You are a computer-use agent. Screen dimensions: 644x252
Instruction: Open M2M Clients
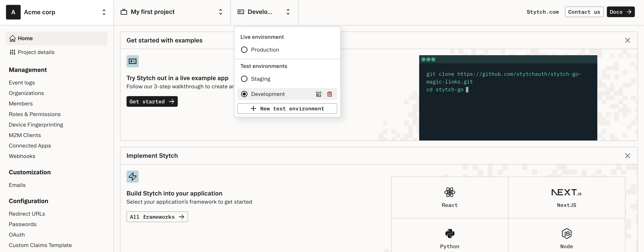click(x=25, y=135)
